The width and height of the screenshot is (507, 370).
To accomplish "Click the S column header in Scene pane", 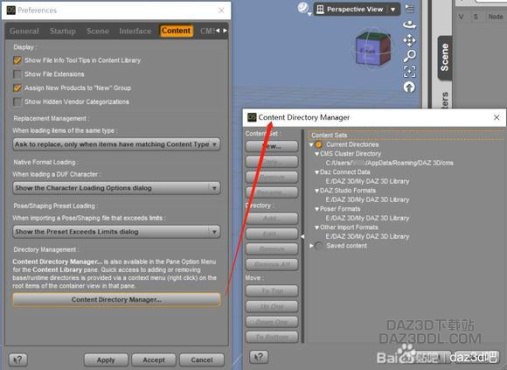I will pyautogui.click(x=476, y=17).
